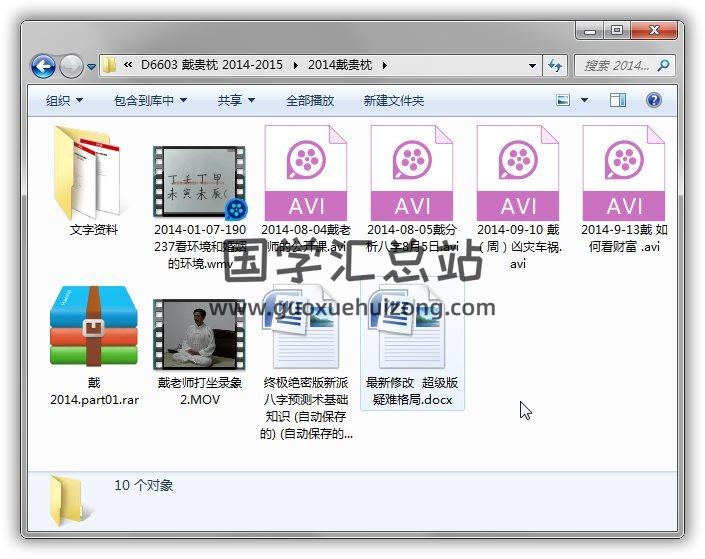Click the 全部播放 button
705x559 pixels.
[310, 101]
